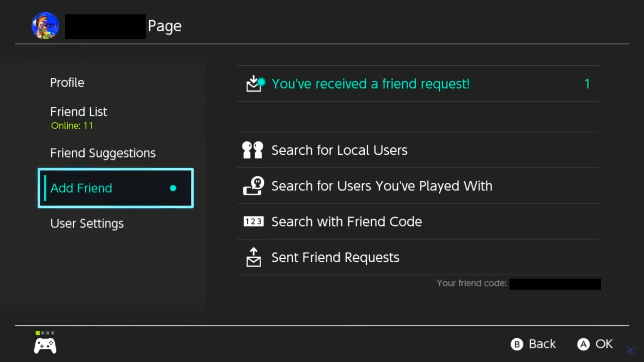Open Sent Friend Requests
Viewport: 644px width, 362px height.
tap(335, 257)
